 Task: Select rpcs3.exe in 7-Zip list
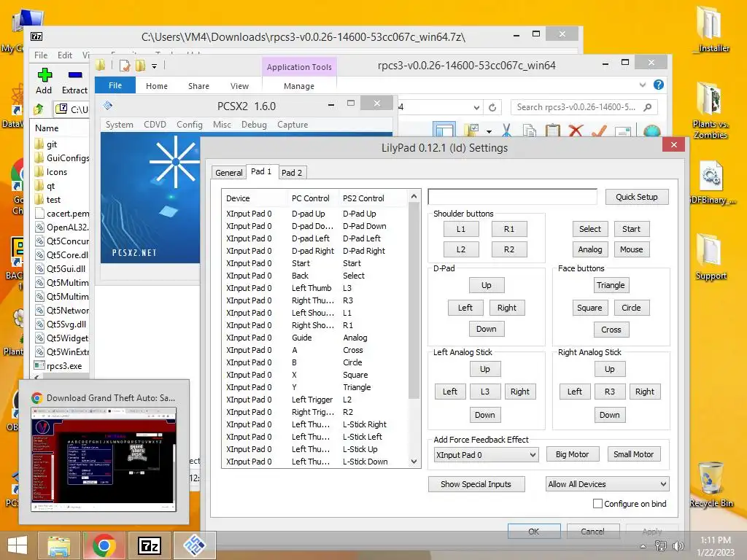[61, 366]
